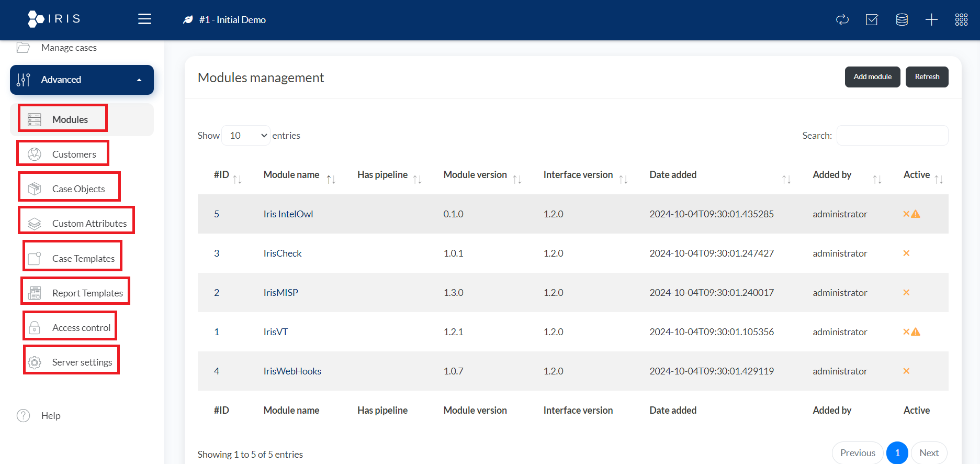Open the IrisCheck module link
This screenshot has width=980, height=464.
pos(283,253)
